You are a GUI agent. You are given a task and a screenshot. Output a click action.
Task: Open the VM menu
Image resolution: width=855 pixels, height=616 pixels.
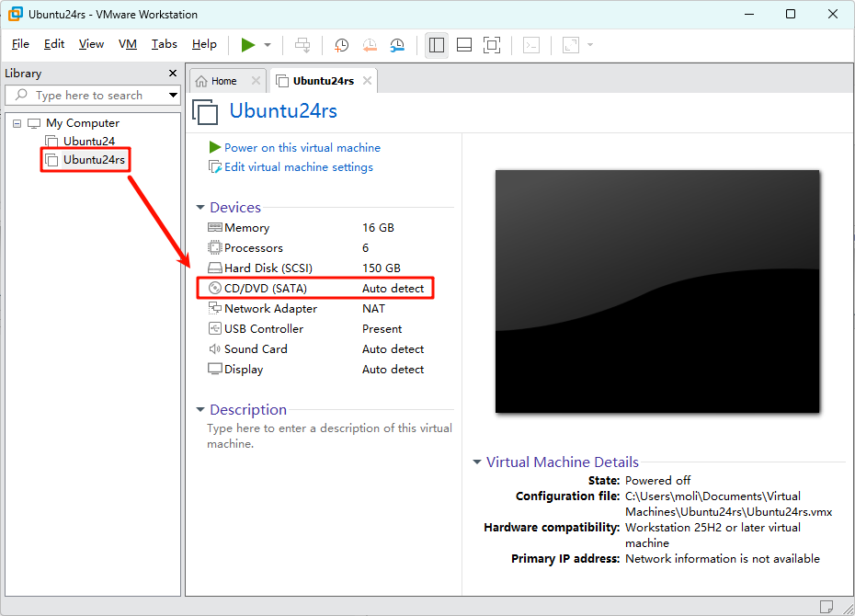(128, 43)
